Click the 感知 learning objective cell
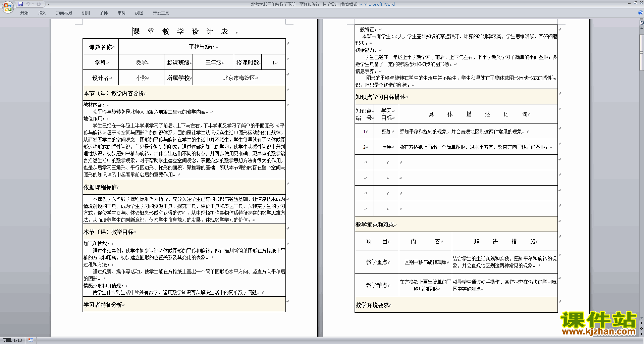 [x=386, y=132]
